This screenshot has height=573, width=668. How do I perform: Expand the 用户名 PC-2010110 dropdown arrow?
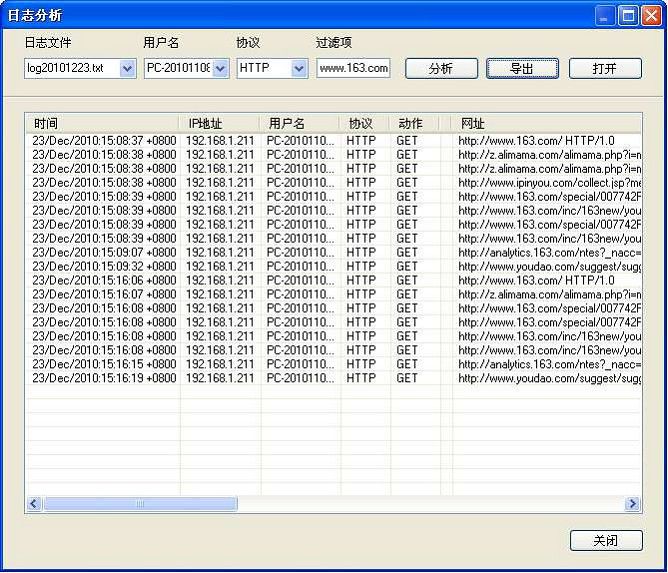tap(220, 68)
